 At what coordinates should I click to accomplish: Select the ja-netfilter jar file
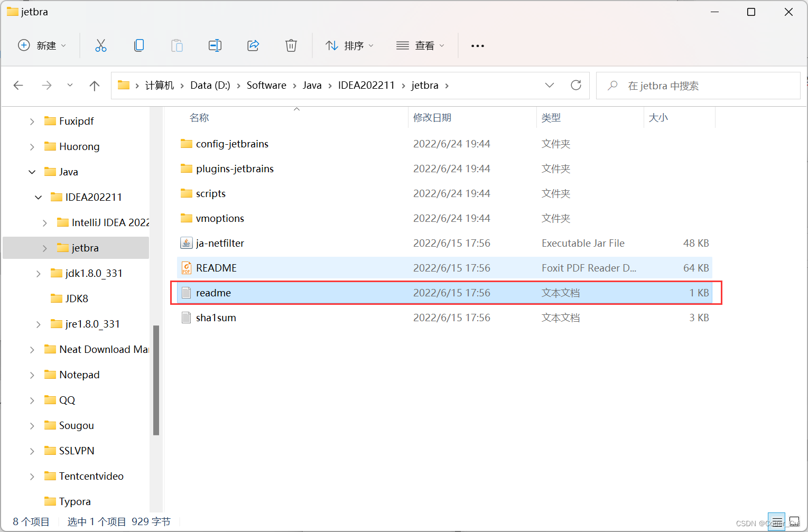point(444,243)
